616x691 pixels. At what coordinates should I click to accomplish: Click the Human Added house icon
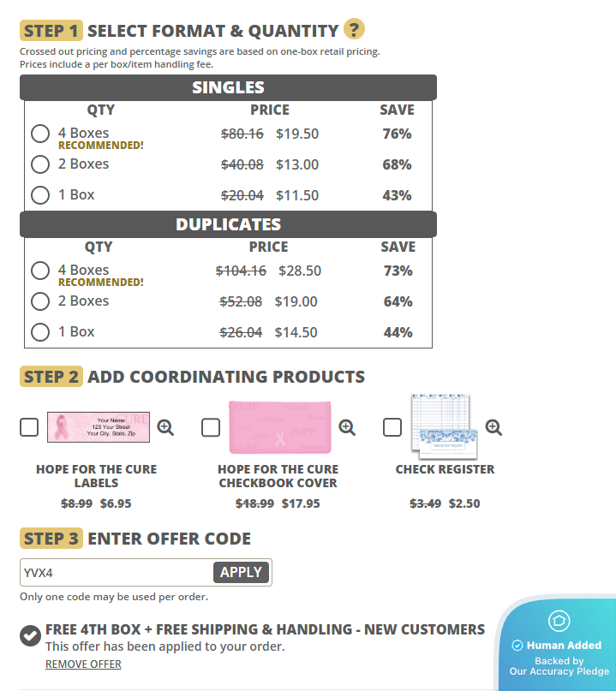click(559, 621)
